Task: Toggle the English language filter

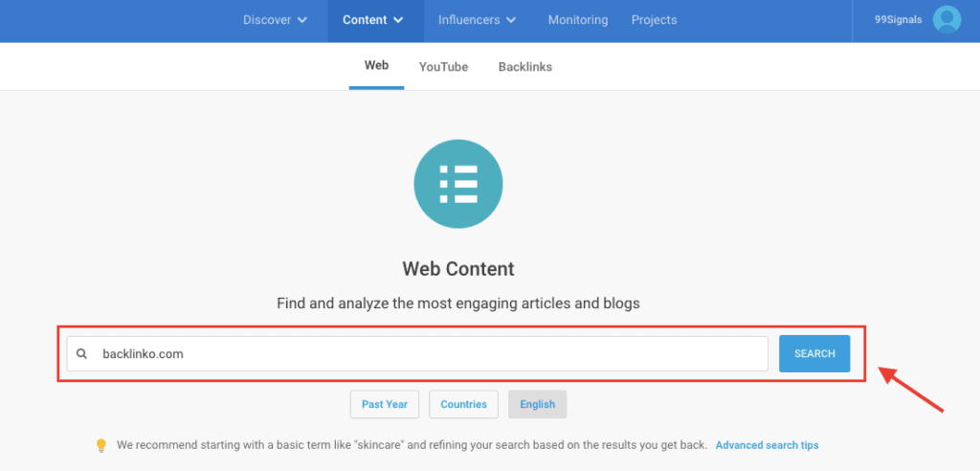Action: pyautogui.click(x=537, y=404)
